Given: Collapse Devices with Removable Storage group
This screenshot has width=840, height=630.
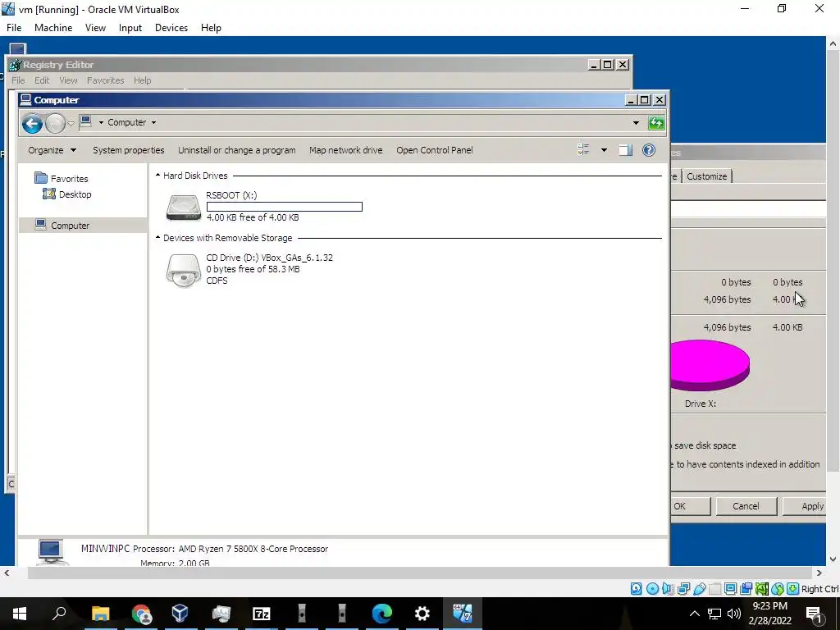Looking at the screenshot, I should tap(158, 237).
